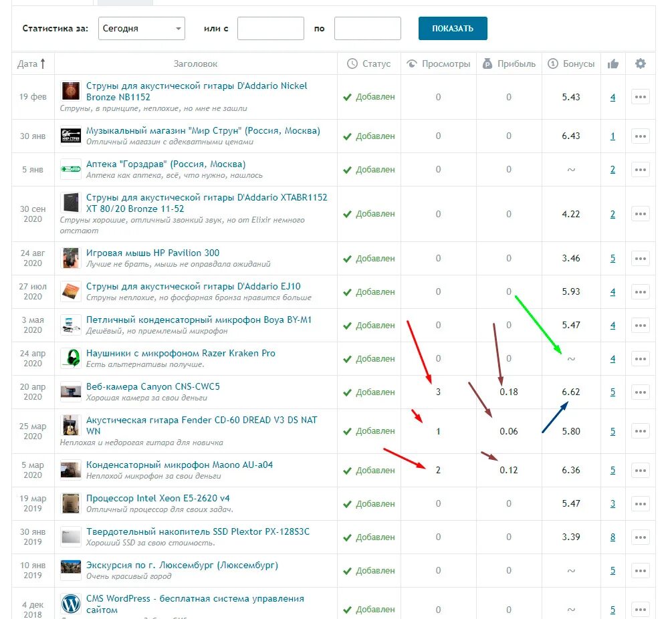Image resolution: width=672 pixels, height=619 pixels.
Task: Click the start date field after 'или с'
Action: pyautogui.click(x=270, y=28)
